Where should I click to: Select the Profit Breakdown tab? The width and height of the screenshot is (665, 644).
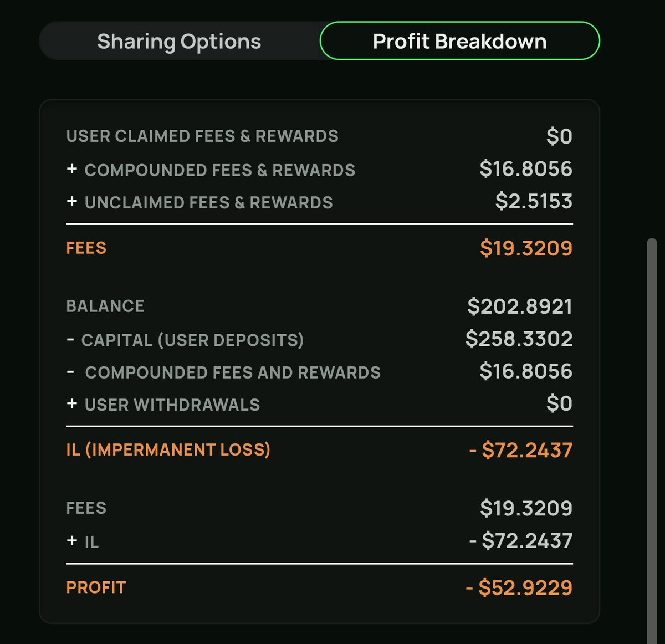tap(460, 41)
